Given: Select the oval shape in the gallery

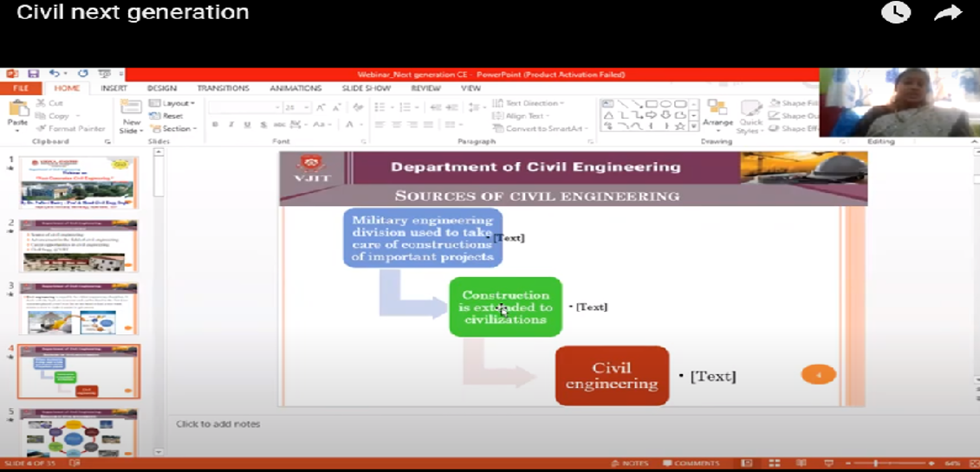Looking at the screenshot, I should tap(665, 104).
